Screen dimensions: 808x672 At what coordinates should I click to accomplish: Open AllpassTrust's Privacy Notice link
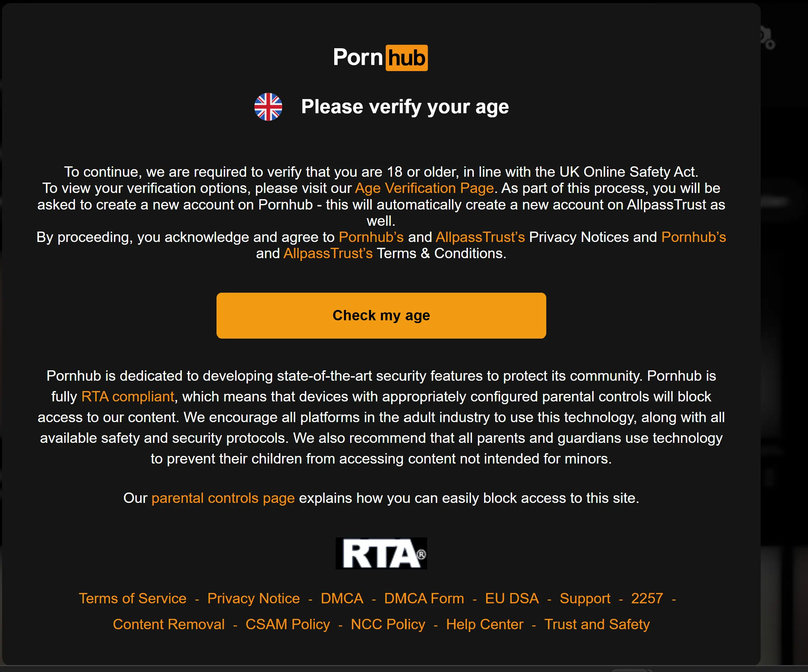(x=480, y=237)
